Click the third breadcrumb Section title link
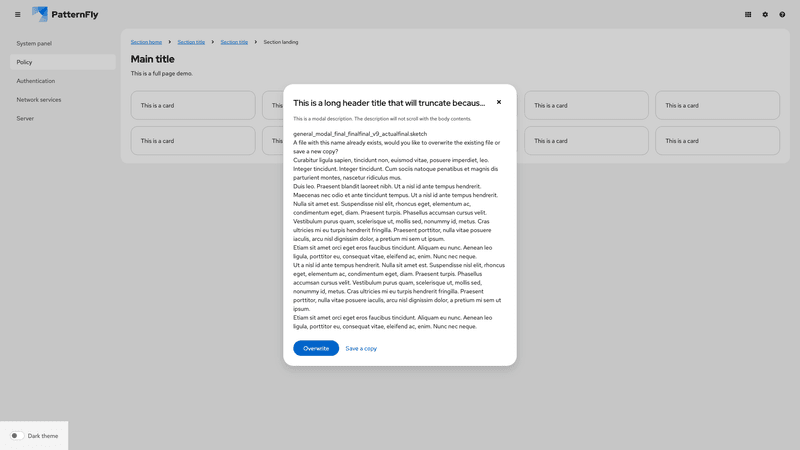Image resolution: width=800 pixels, height=450 pixels. coord(234,42)
